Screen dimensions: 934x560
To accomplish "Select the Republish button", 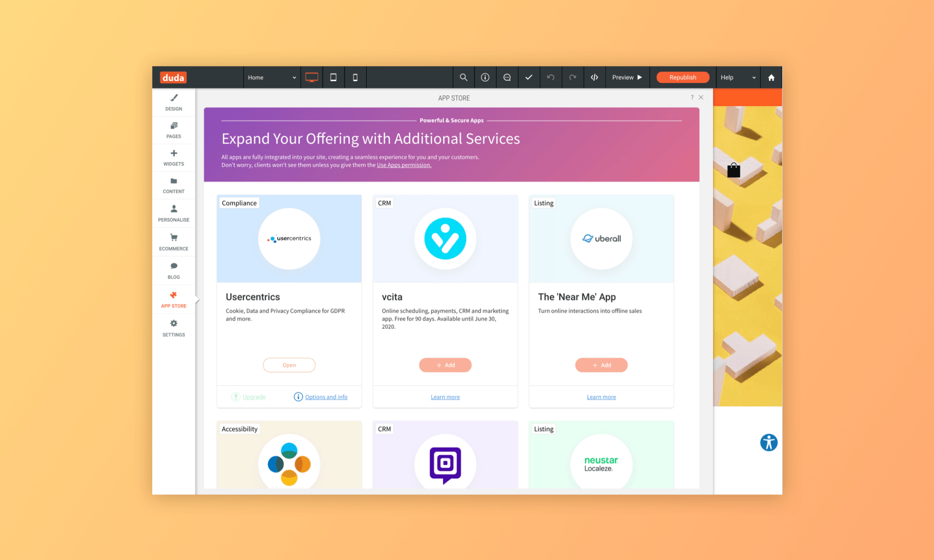I will pos(681,78).
